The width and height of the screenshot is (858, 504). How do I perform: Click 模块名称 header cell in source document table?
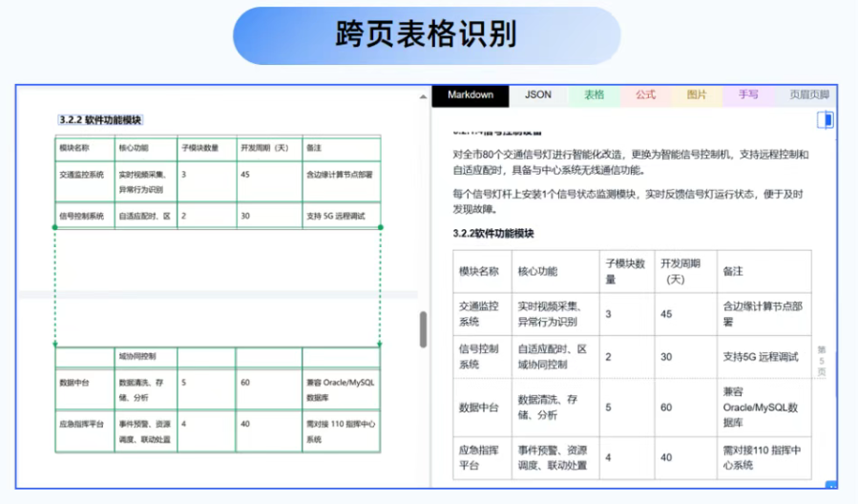[85, 148]
